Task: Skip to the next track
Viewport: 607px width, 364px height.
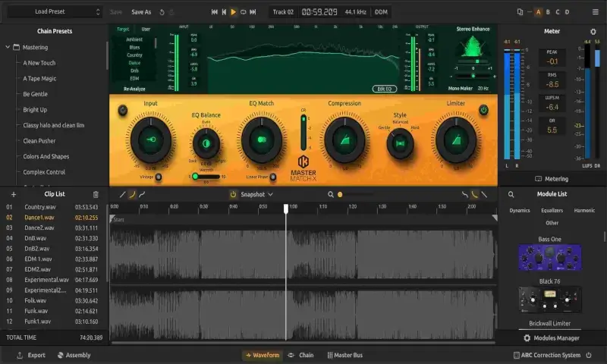Action: click(x=253, y=12)
